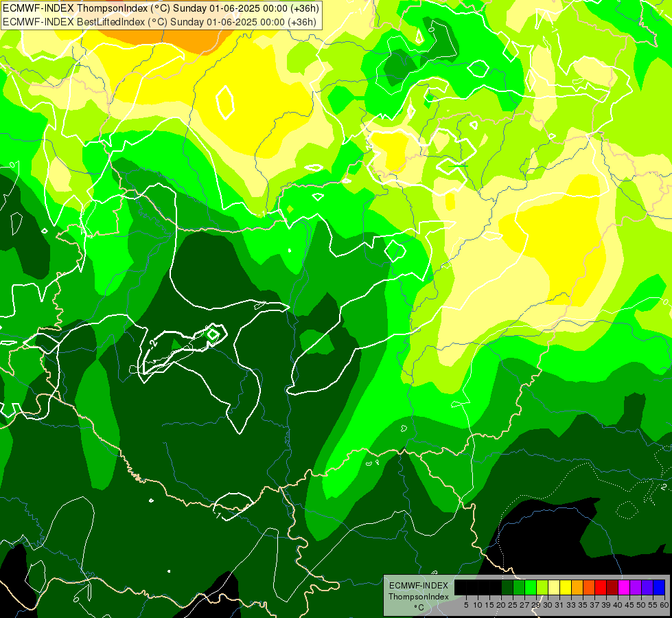Click the medium green 25–27 legend swatch

click(519, 587)
